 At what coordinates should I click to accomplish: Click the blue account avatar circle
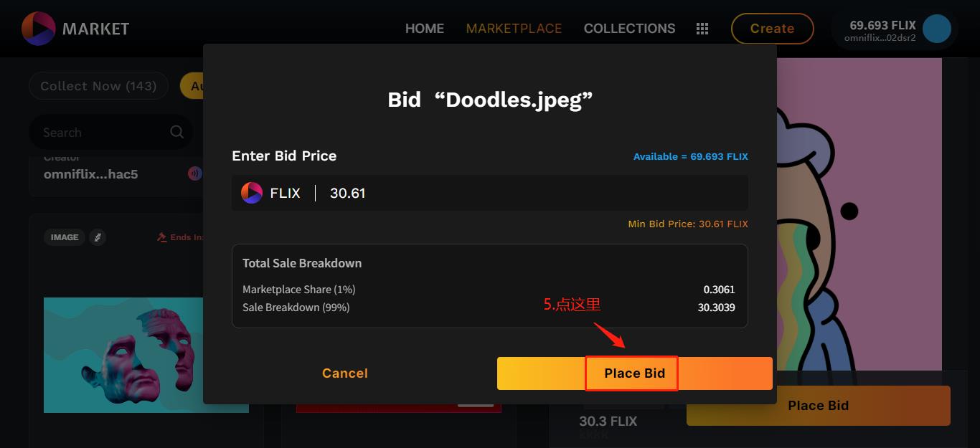pos(937,29)
